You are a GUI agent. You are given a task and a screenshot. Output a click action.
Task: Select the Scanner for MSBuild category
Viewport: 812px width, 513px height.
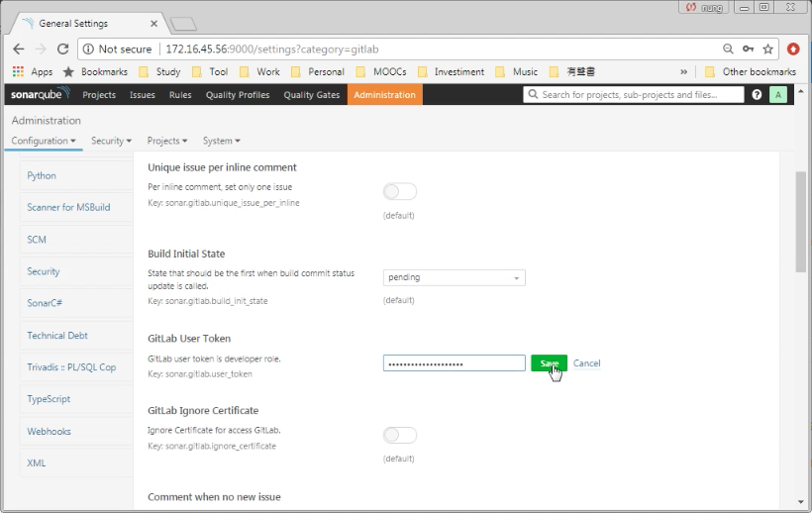(76, 207)
